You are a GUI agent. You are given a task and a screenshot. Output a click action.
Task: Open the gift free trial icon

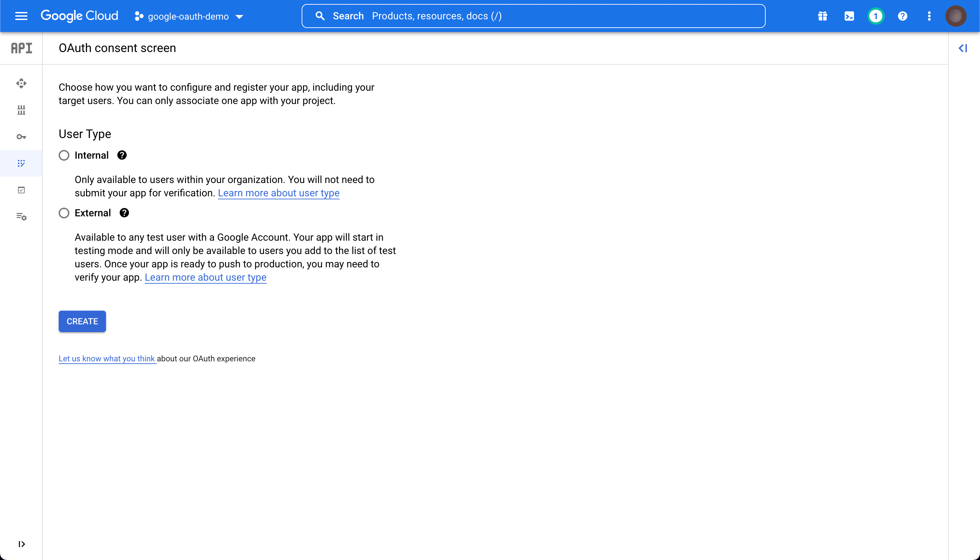(x=822, y=16)
